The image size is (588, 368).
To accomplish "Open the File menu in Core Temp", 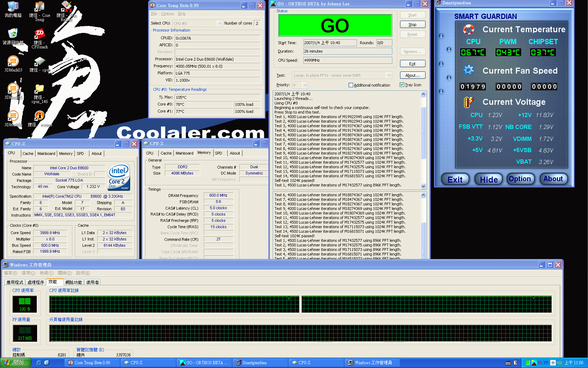I will [154, 14].
